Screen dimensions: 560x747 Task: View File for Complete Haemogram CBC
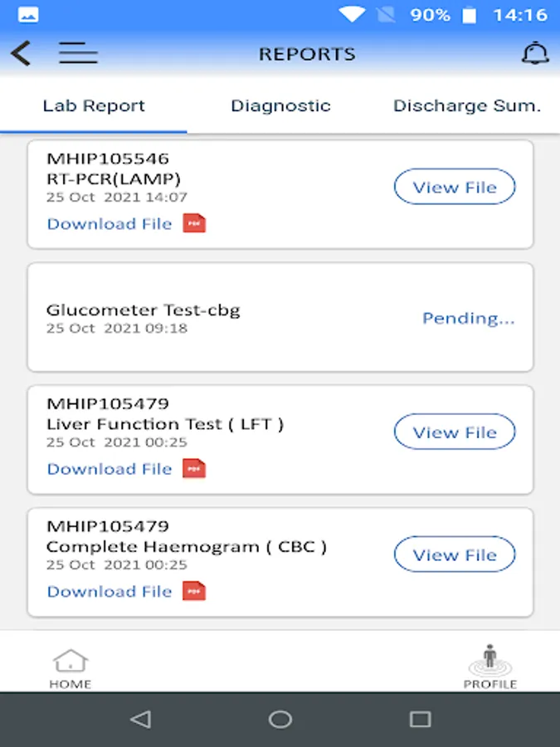point(455,554)
